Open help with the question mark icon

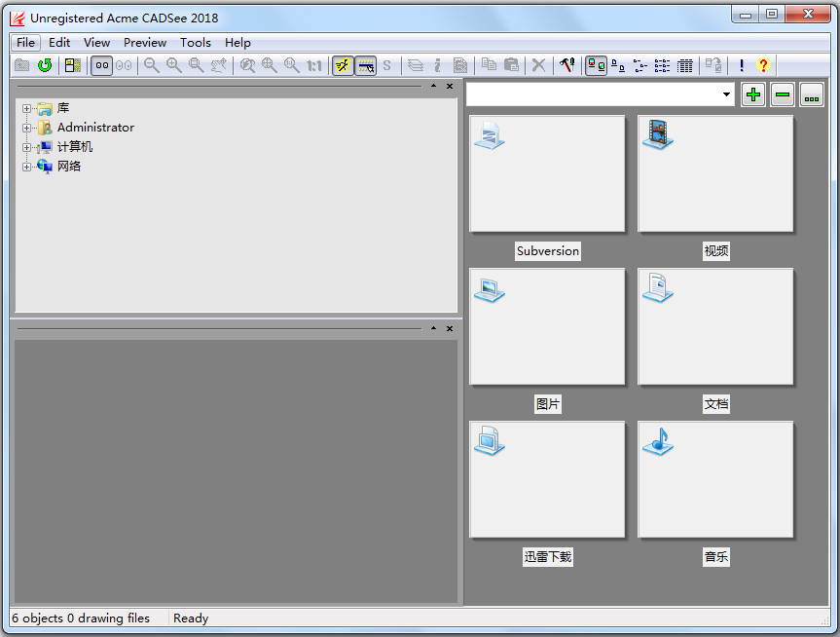pyautogui.click(x=763, y=65)
